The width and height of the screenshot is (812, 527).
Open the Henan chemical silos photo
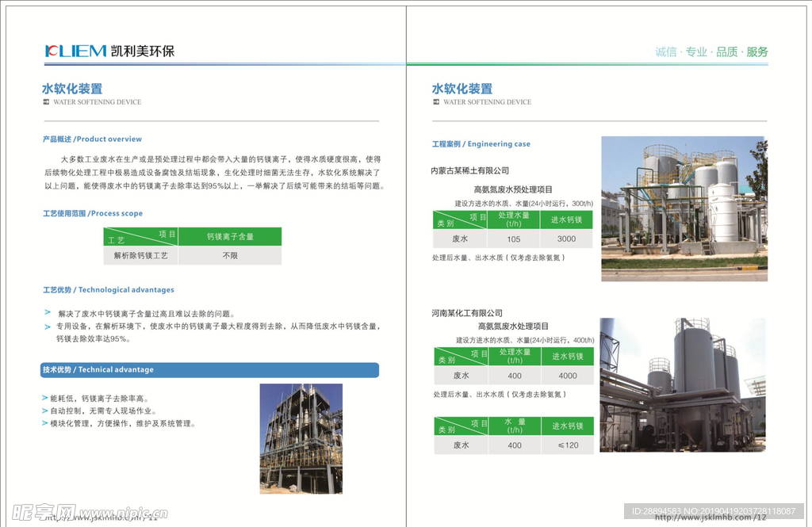tap(682, 384)
